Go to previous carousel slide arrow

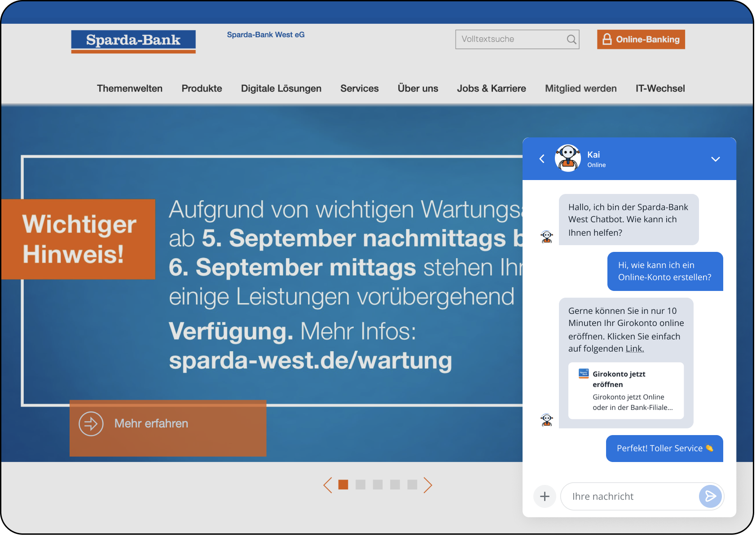[x=328, y=485]
